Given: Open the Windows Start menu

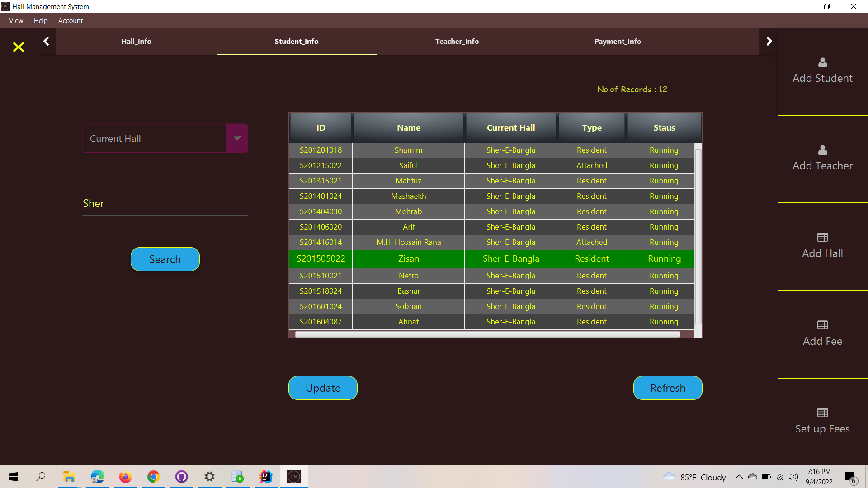Looking at the screenshot, I should (13, 477).
